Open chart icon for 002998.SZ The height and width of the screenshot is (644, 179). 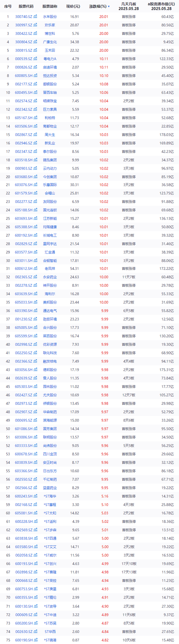(x=35, y=344)
